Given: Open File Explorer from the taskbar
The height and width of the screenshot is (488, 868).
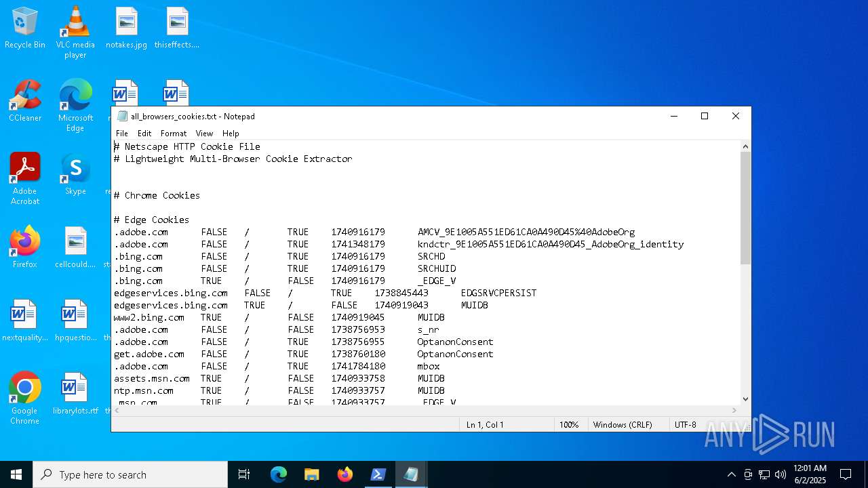Looking at the screenshot, I should click(x=311, y=474).
